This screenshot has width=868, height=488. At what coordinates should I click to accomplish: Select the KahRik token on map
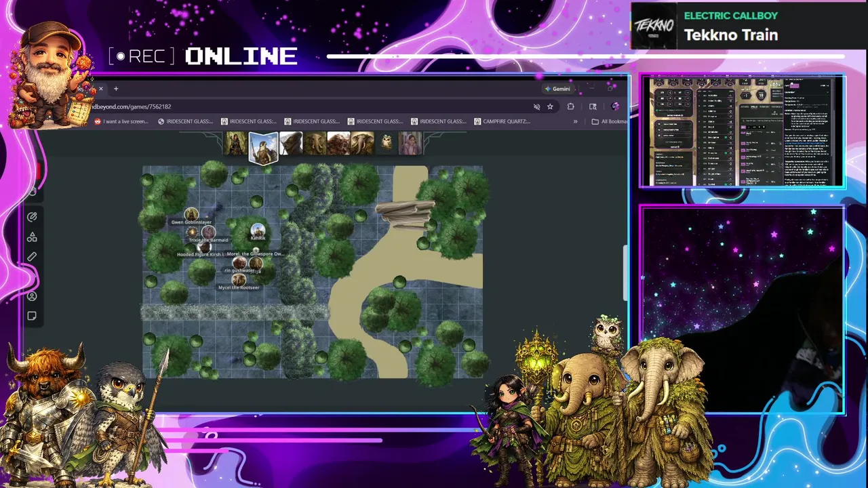(258, 230)
